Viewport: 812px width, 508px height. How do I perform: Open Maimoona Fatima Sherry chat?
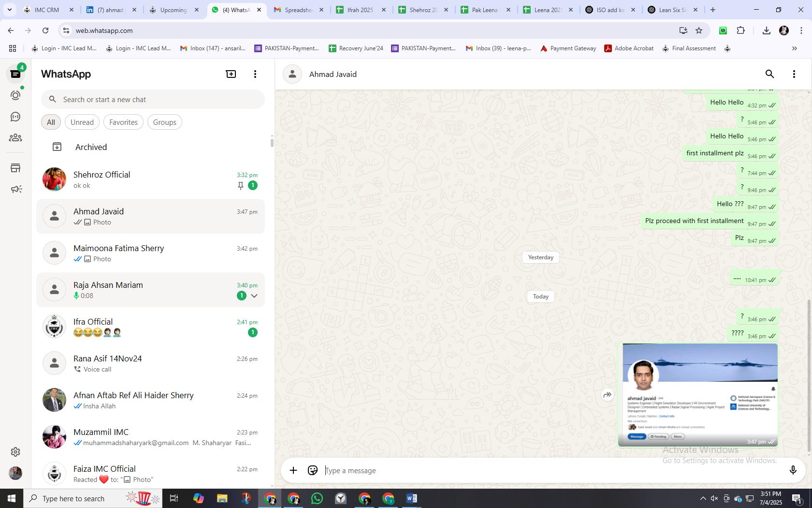coord(151,253)
